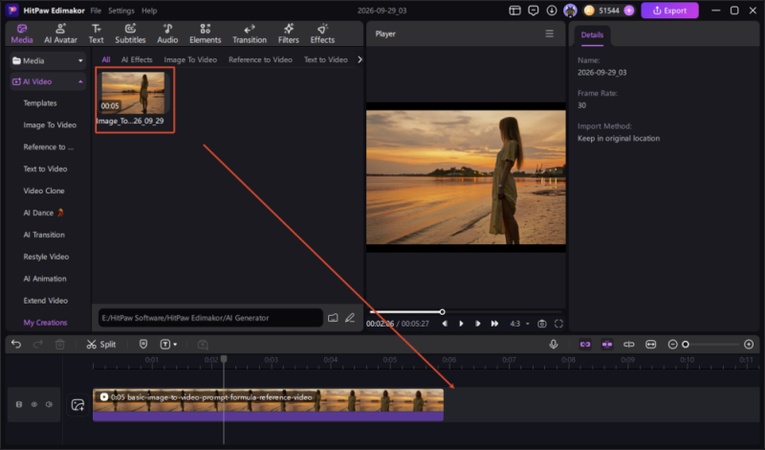
Task: Select Image To Video filter tab
Action: [x=190, y=60]
